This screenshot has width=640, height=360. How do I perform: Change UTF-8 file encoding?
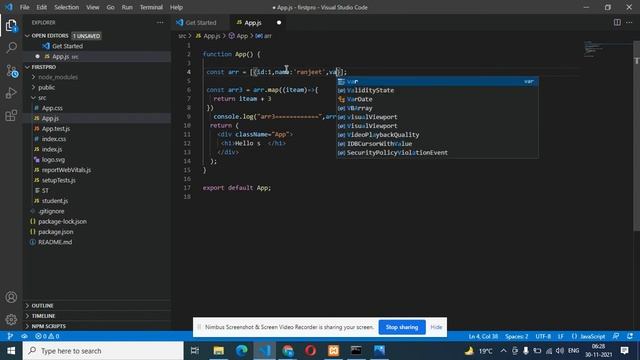(x=543, y=336)
